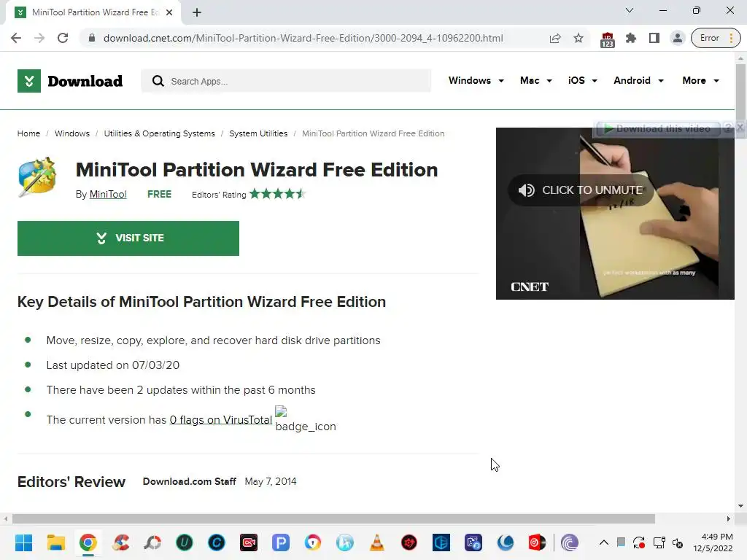Image resolution: width=747 pixels, height=560 pixels.
Task: Click the MiniTool Partition Wizard app icon
Action: point(37,176)
